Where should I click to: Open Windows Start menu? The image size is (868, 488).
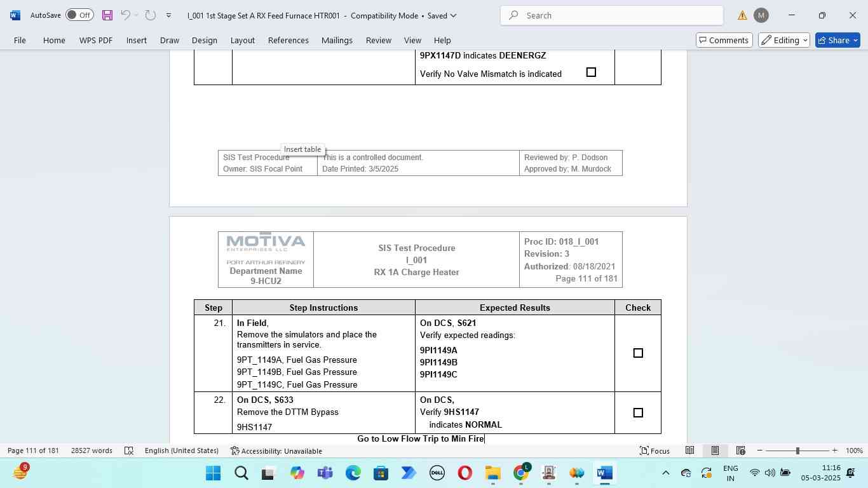click(x=214, y=473)
